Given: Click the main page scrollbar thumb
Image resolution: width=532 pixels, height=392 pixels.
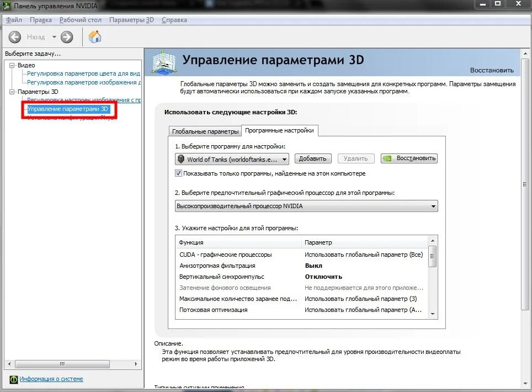Looking at the screenshot, I should [x=525, y=184].
